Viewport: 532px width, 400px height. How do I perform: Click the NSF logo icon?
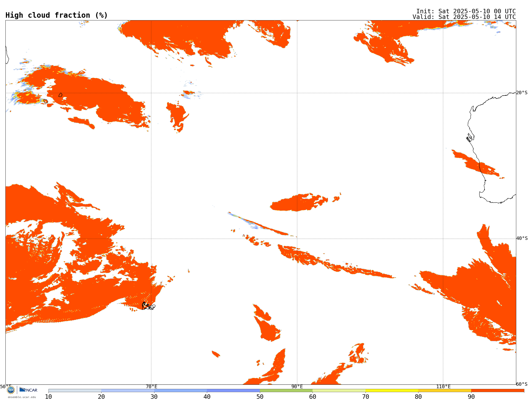coord(11,390)
